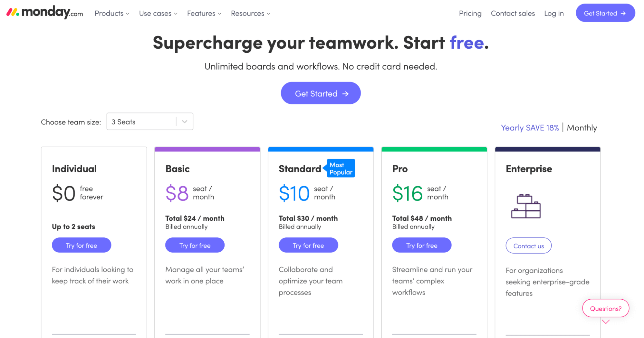Click the Enterprise building blocks icon
Image resolution: width=644 pixels, height=338 pixels.
[x=526, y=206]
